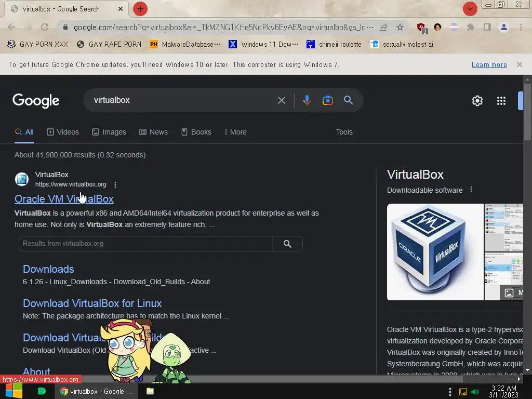This screenshot has height=399, width=532.
Task: Switch to the Videos tab
Action: [63, 132]
